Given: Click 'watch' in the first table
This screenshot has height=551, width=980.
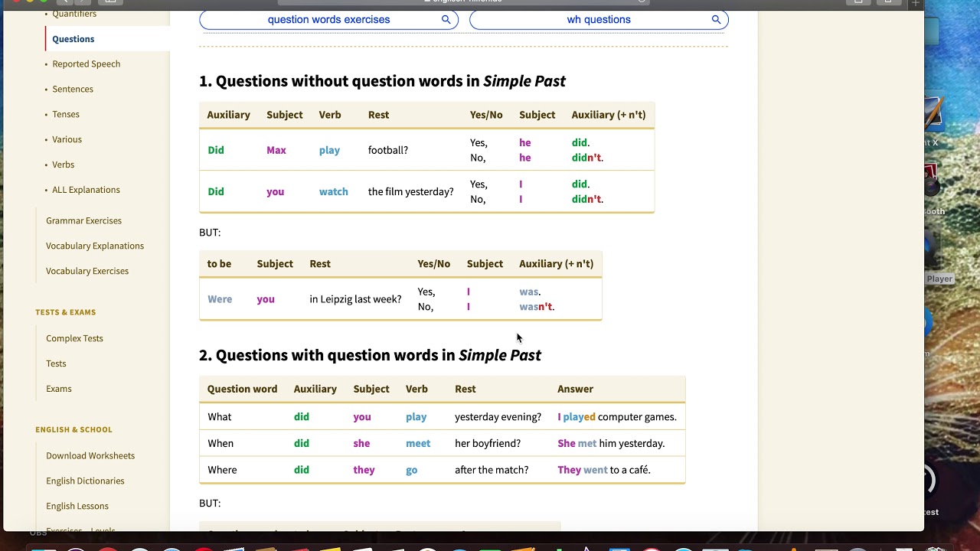Looking at the screenshot, I should point(333,191).
